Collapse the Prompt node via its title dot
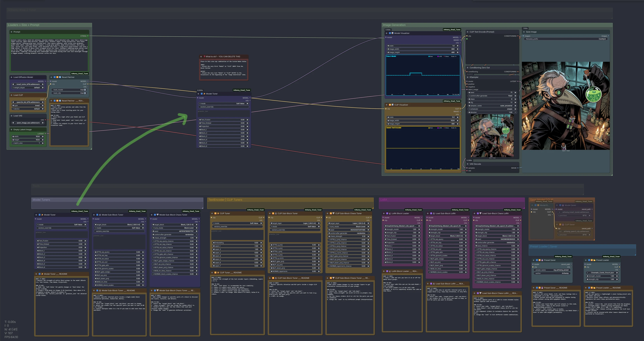644x341 pixels. 11,32
